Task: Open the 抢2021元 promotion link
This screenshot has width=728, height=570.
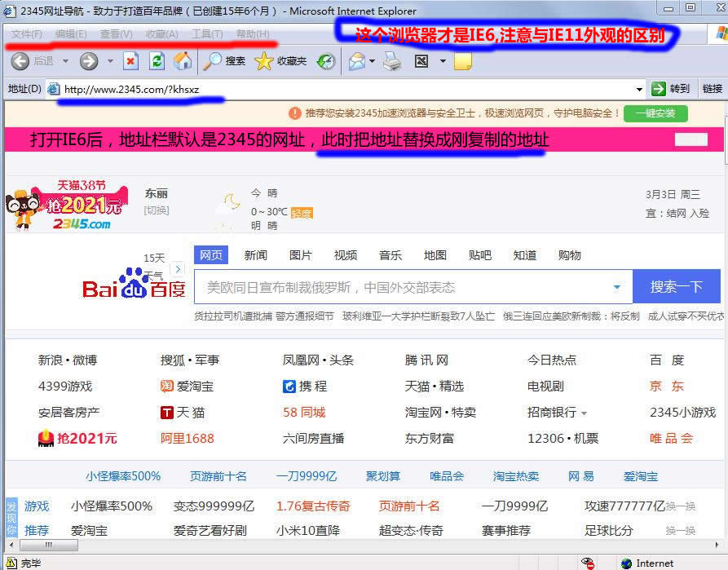Action: click(x=77, y=438)
